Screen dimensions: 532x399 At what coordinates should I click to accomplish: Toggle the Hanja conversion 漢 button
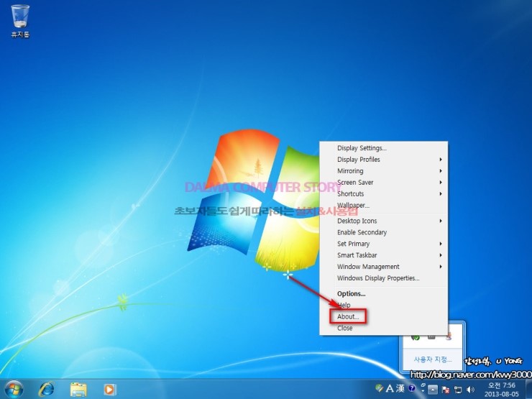[400, 388]
